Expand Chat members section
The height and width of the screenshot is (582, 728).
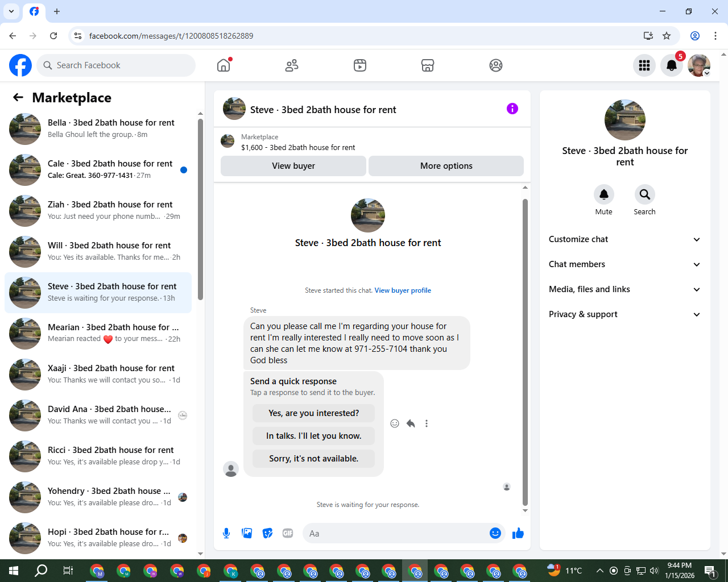(624, 264)
